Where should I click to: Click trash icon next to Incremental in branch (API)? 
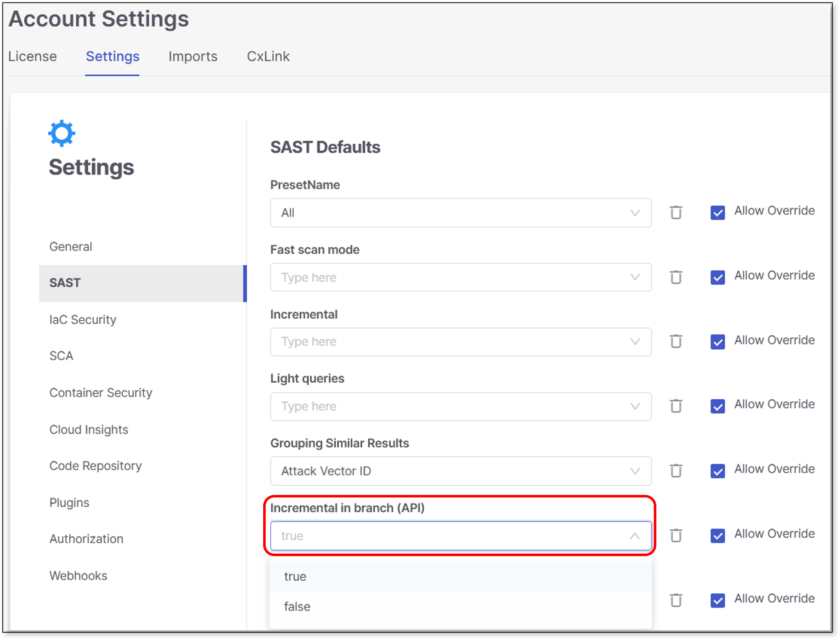[676, 536]
